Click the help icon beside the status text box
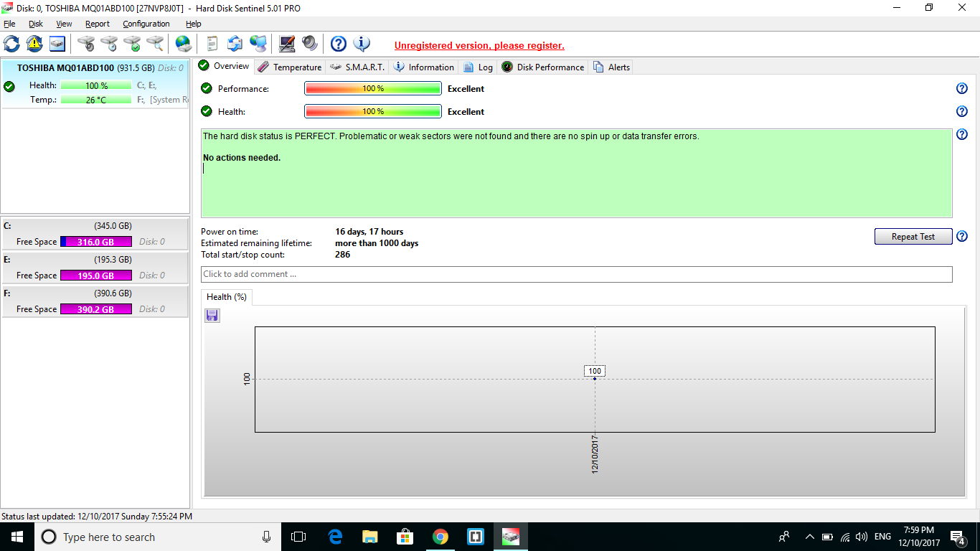 tap(962, 134)
